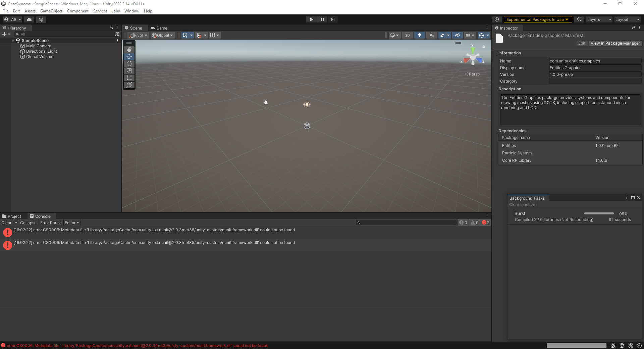This screenshot has width=644, height=349.
Task: Click the Main Camera gizmo in Scene
Action: coord(266,102)
